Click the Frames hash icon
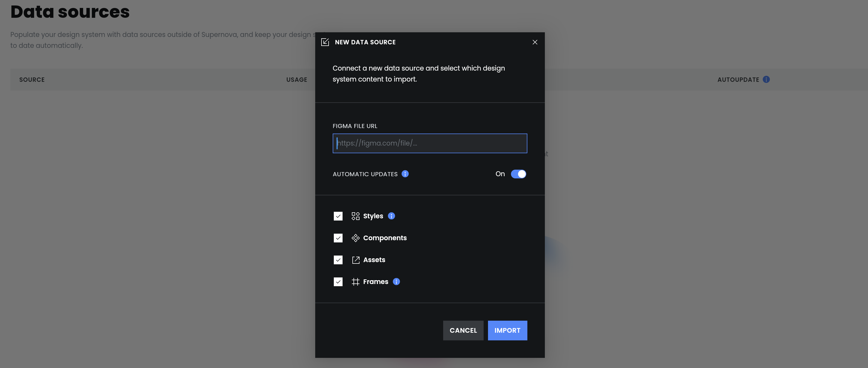The height and width of the screenshot is (368, 868). 355,282
